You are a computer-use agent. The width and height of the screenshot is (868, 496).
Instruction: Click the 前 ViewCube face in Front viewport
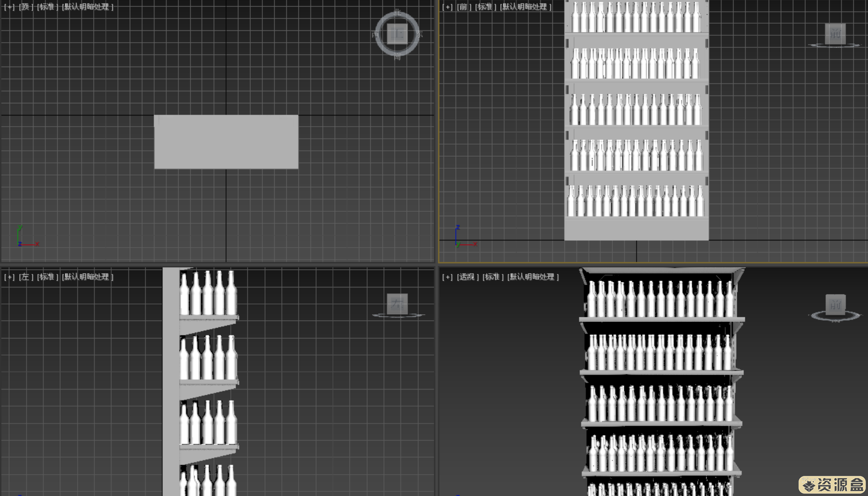pos(835,33)
